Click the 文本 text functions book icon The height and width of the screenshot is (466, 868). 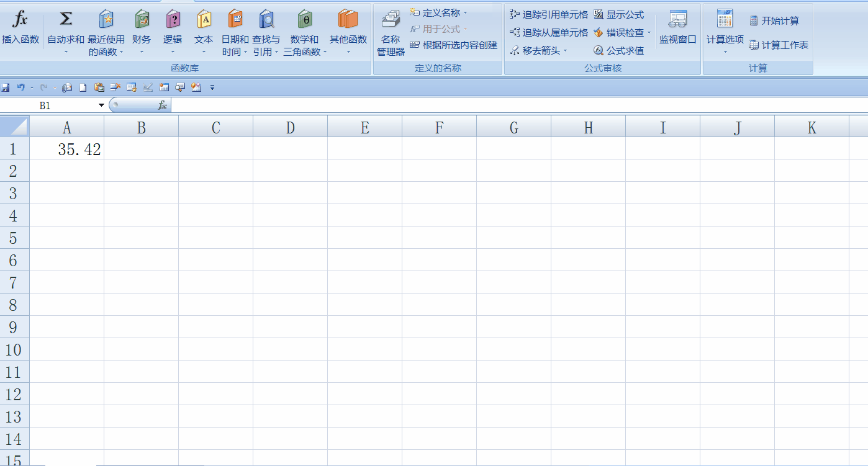204,19
